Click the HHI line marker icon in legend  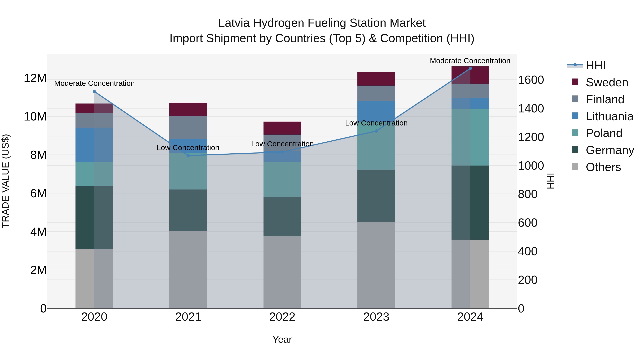575,65
